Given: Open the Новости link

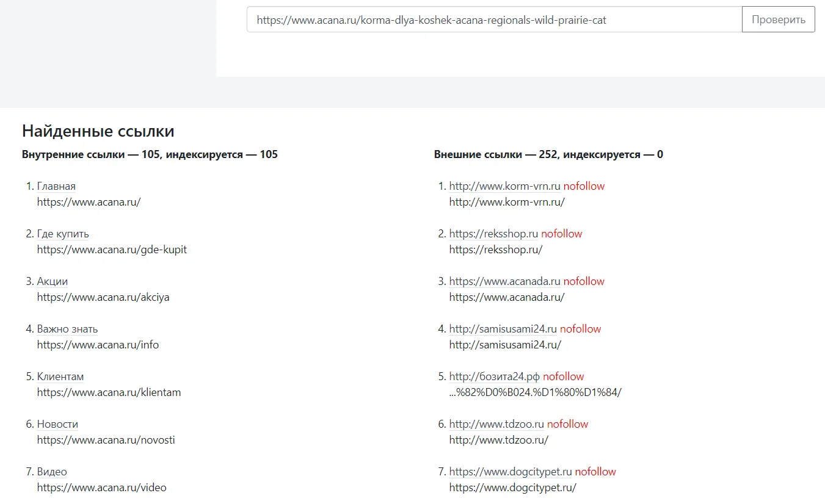Looking at the screenshot, I should point(57,424).
